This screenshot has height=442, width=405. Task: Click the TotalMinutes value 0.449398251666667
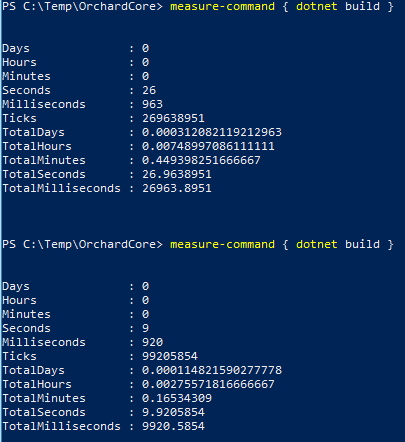(x=201, y=160)
